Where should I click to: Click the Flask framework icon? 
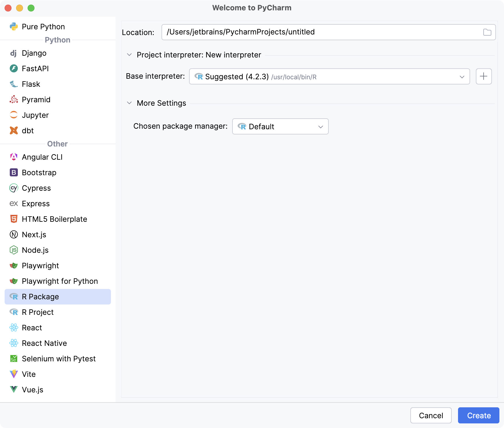(x=14, y=84)
